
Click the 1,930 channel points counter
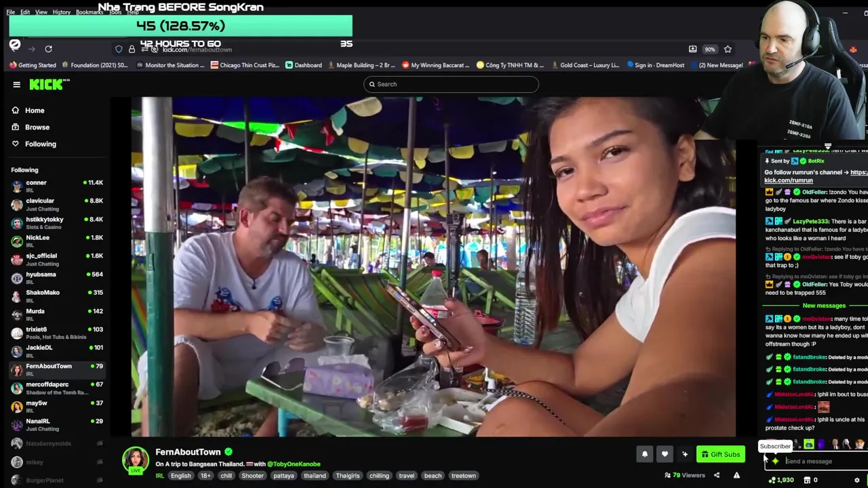(x=781, y=480)
